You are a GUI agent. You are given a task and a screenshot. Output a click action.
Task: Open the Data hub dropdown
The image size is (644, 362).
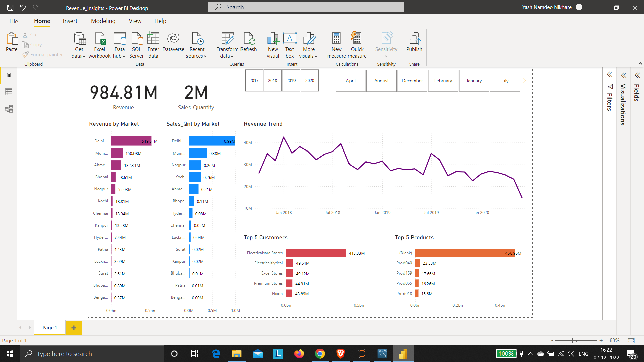[x=119, y=44]
